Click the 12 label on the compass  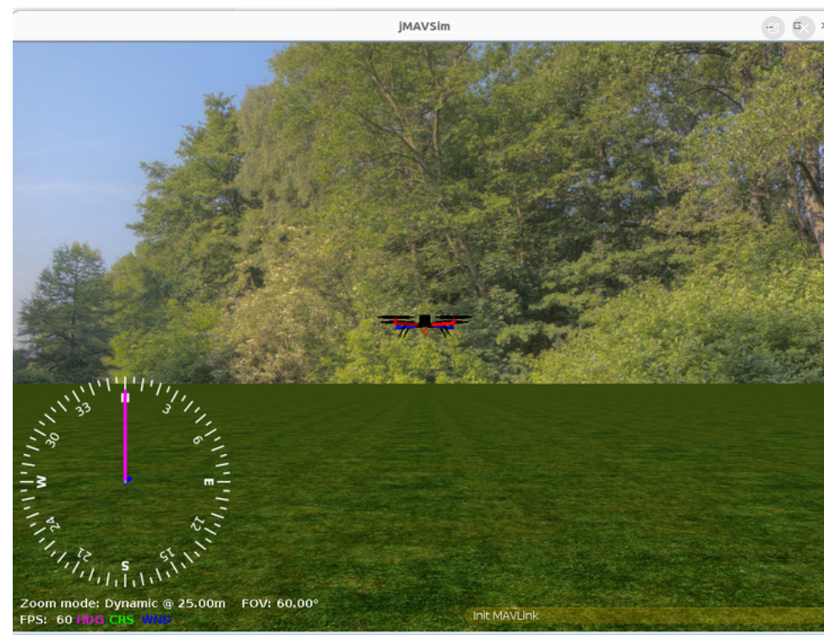click(198, 523)
